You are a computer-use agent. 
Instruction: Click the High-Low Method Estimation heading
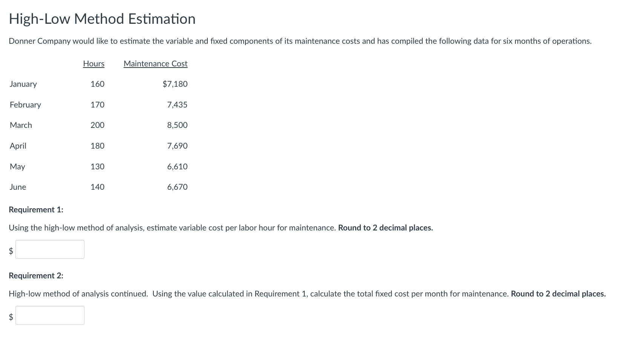coord(102,19)
